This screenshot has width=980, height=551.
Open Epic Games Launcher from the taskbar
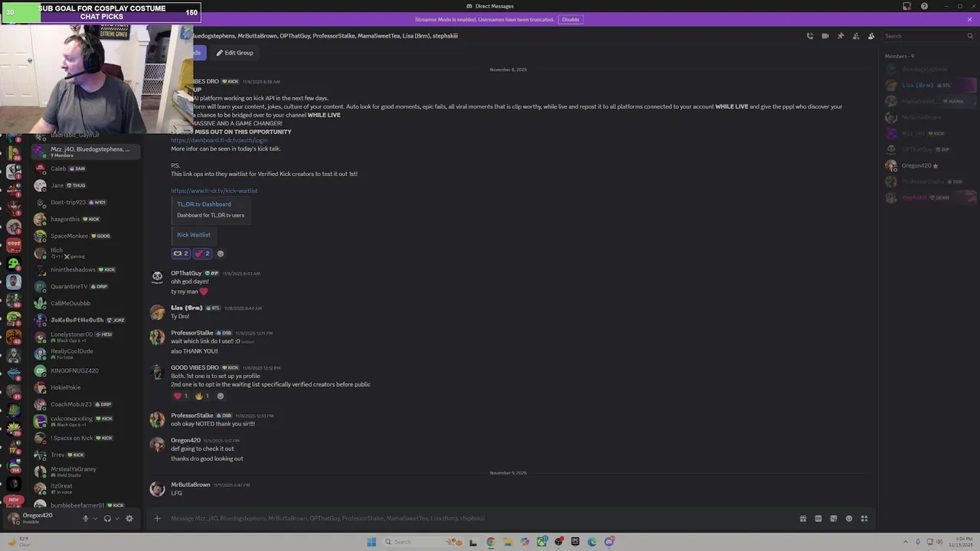pos(575,542)
